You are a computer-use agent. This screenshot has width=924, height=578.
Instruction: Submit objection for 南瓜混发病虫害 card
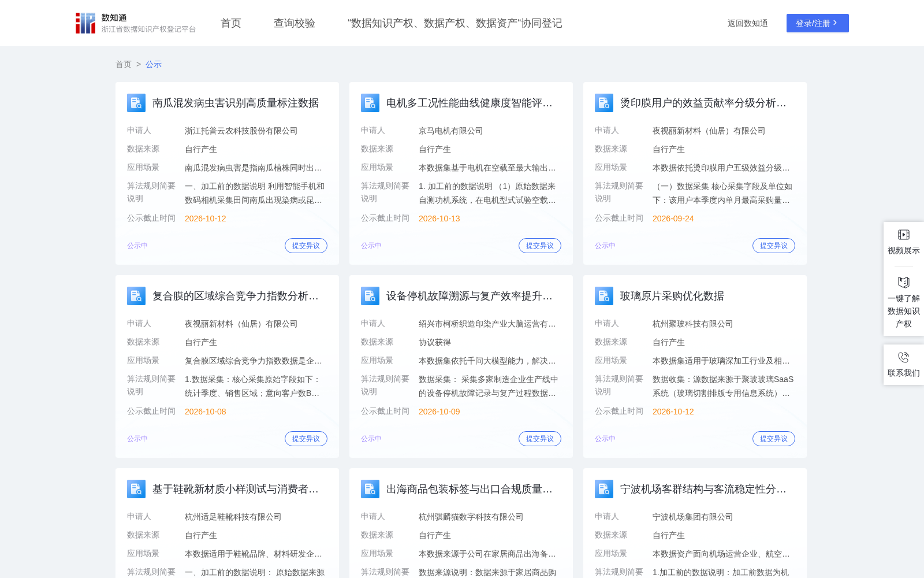(x=306, y=246)
